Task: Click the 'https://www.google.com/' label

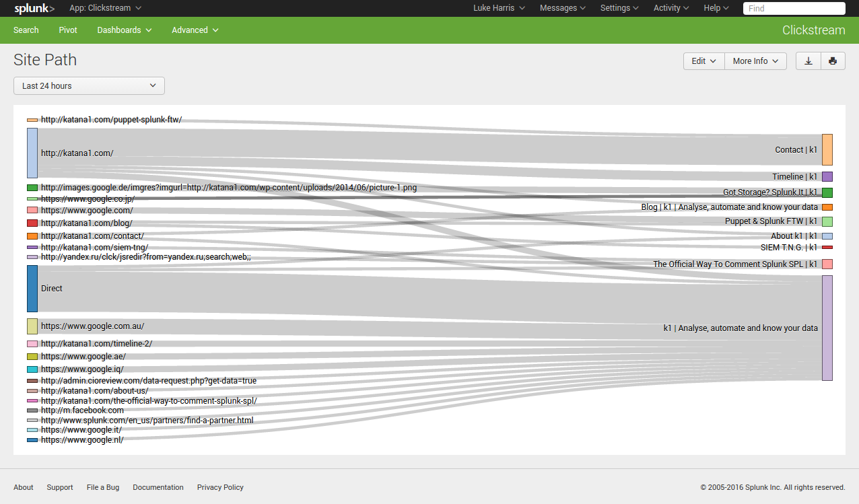Action: pos(87,211)
